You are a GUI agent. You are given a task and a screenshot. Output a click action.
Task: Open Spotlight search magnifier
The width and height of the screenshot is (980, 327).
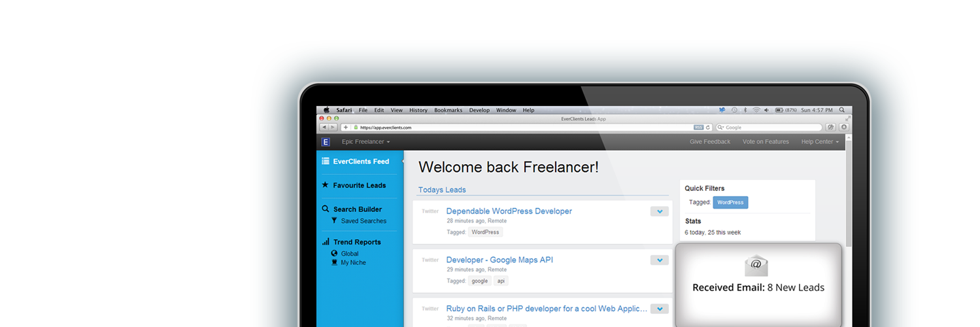coord(842,110)
